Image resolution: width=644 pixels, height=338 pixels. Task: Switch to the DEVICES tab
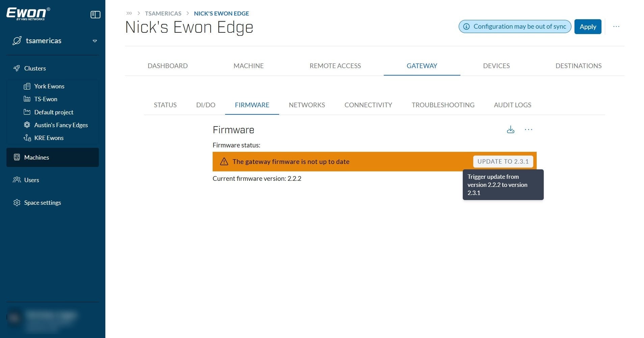click(497, 66)
